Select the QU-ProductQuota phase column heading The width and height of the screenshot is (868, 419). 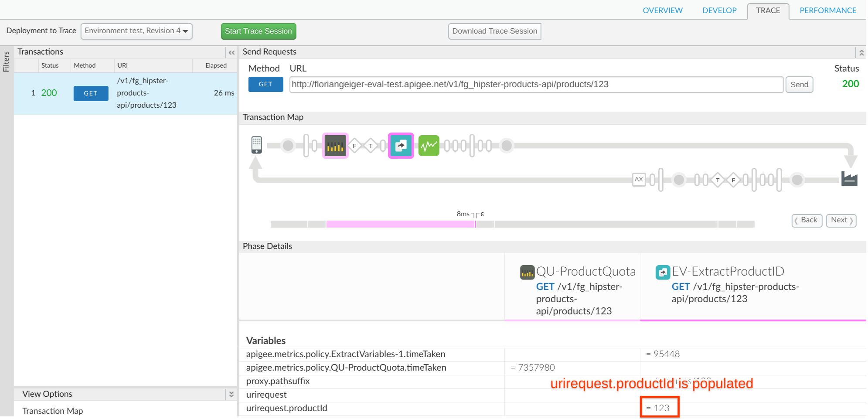[x=585, y=272]
